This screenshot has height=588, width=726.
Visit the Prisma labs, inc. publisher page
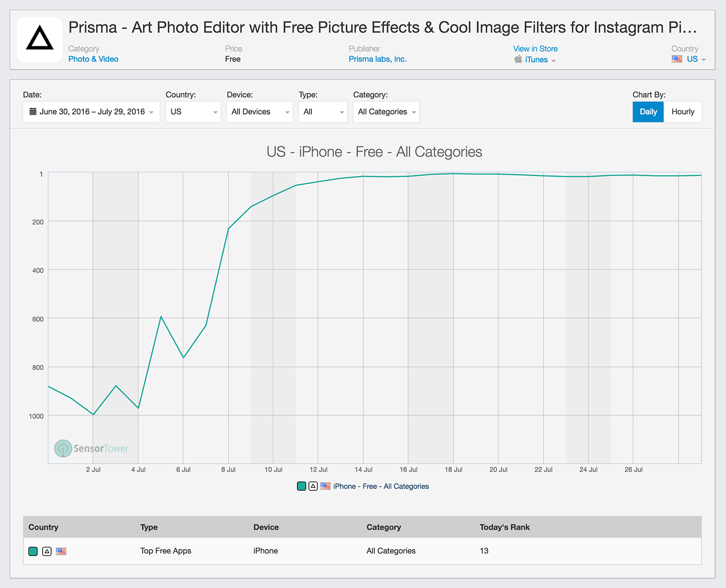[x=378, y=59]
